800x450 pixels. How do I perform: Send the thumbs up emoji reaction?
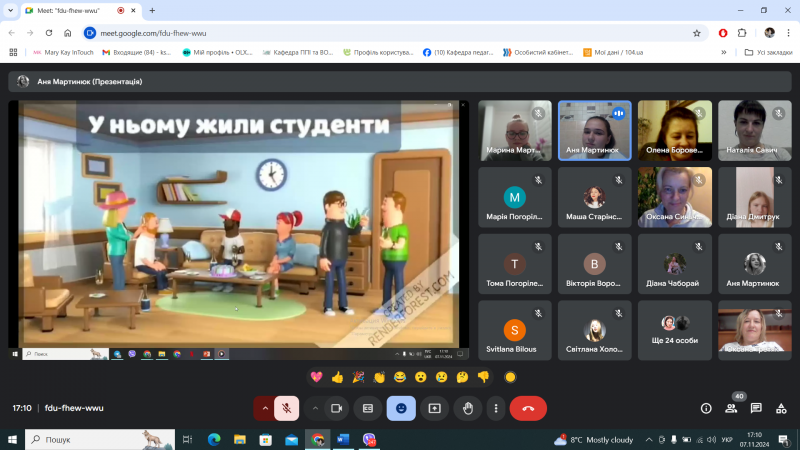point(337,377)
